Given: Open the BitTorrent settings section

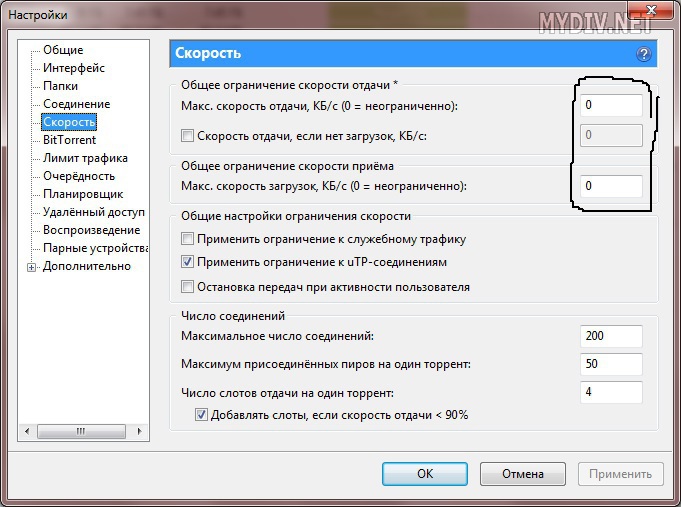Looking at the screenshot, I should point(69,140).
